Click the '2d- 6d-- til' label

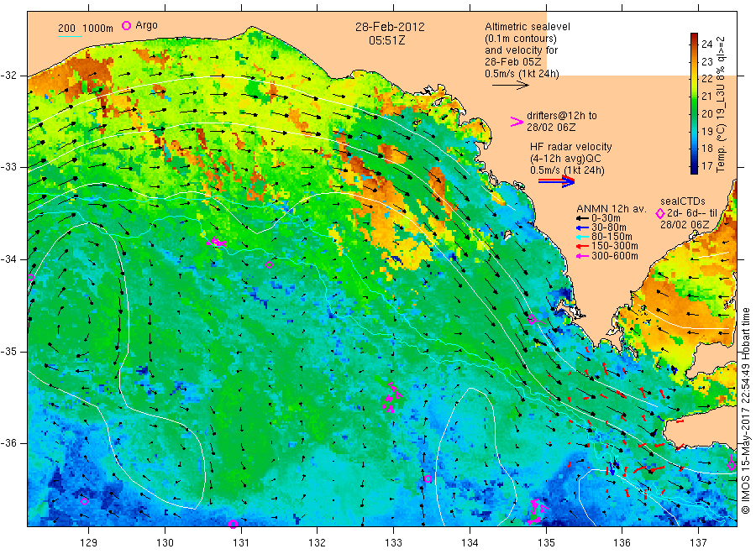(692, 213)
